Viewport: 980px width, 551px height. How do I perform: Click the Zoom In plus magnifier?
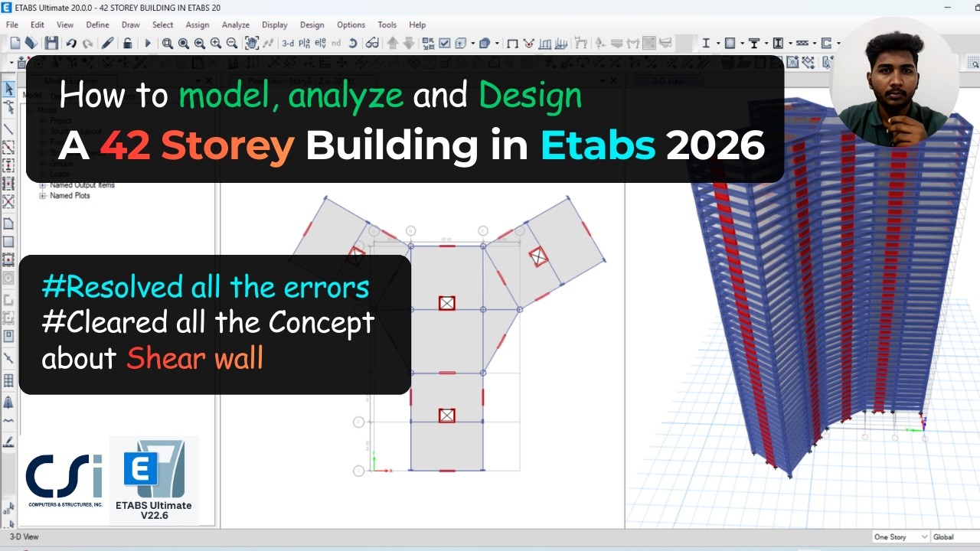(x=216, y=44)
